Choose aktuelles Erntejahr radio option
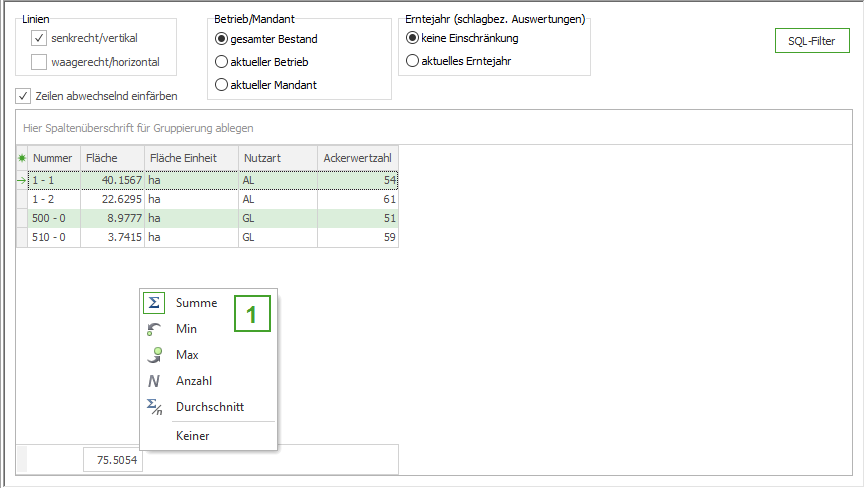 (412, 61)
